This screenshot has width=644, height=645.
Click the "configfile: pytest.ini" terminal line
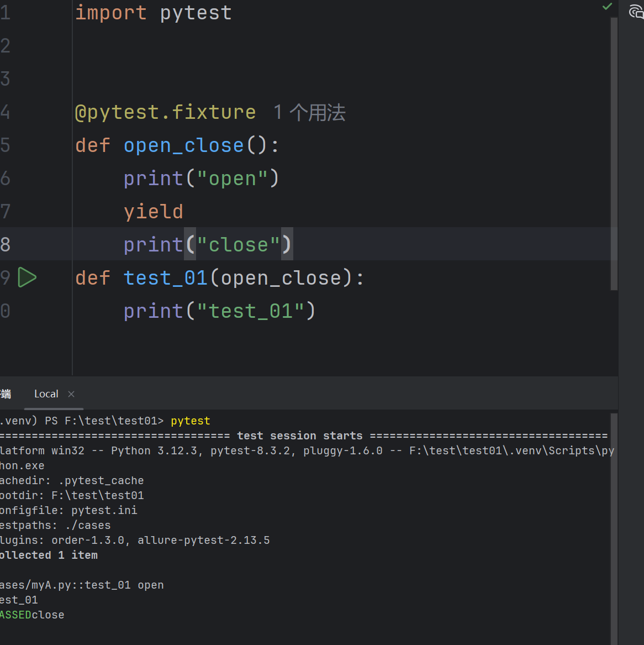[x=68, y=511]
